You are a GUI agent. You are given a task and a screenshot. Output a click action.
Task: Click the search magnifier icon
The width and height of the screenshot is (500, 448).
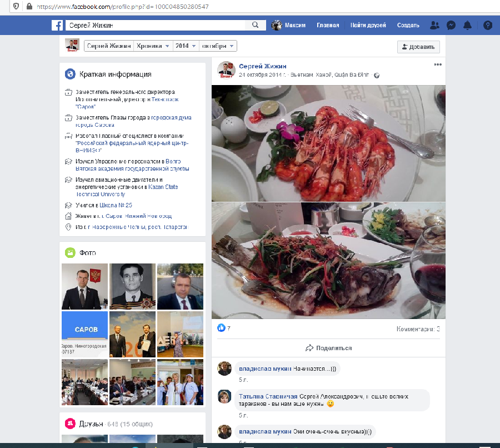coord(255,25)
